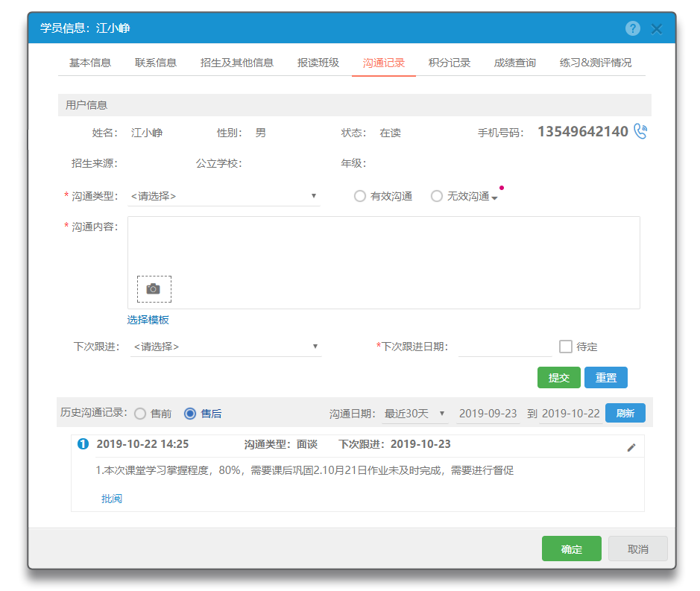This screenshot has width=700, height=591.
Task: Switch to the 基本信息 tab
Action: 90,63
